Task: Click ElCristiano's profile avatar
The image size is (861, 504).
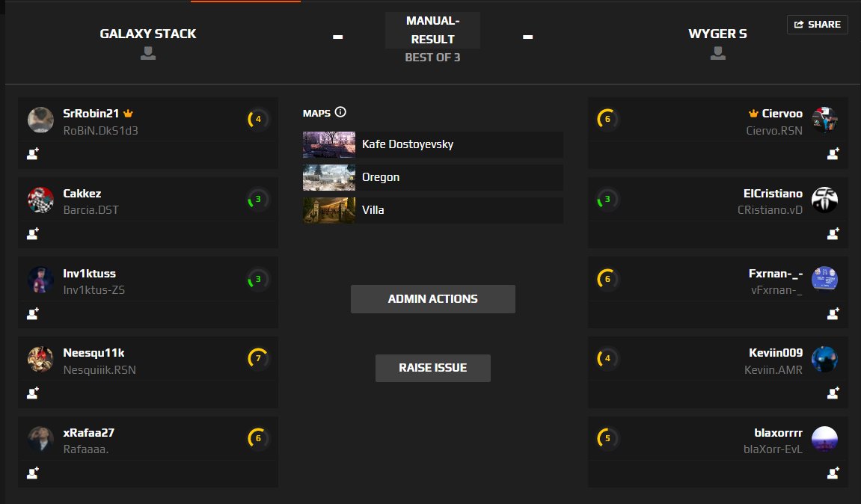Action: pos(824,200)
